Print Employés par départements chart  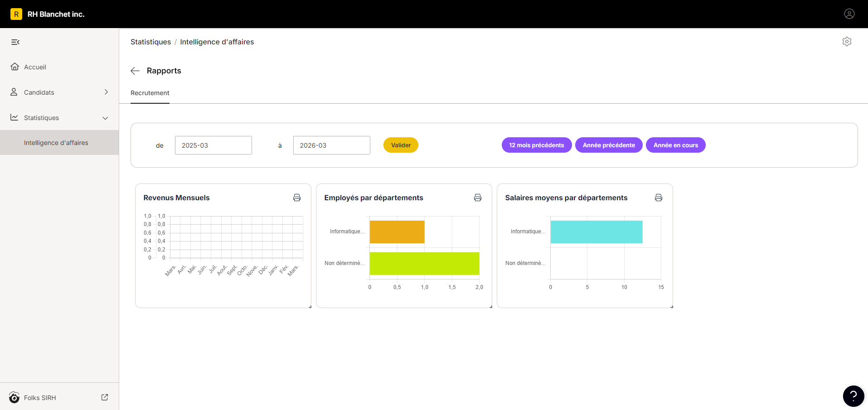[478, 198]
